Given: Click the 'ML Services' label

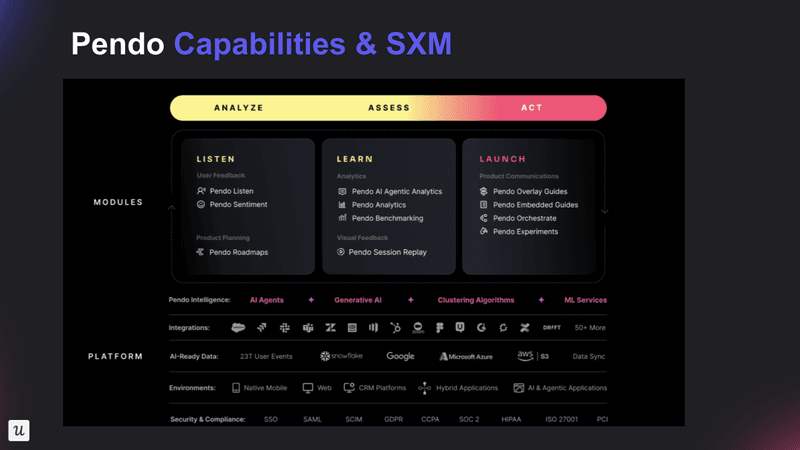Looking at the screenshot, I should point(585,300).
